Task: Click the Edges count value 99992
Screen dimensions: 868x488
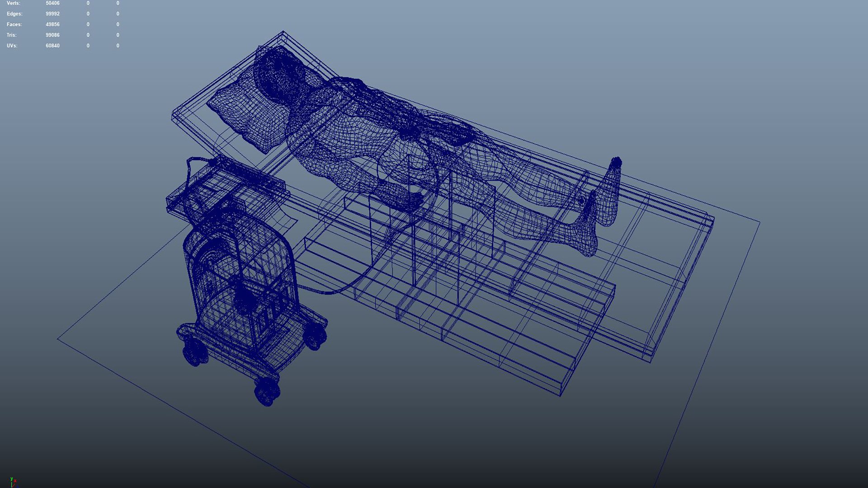Action: click(52, 14)
